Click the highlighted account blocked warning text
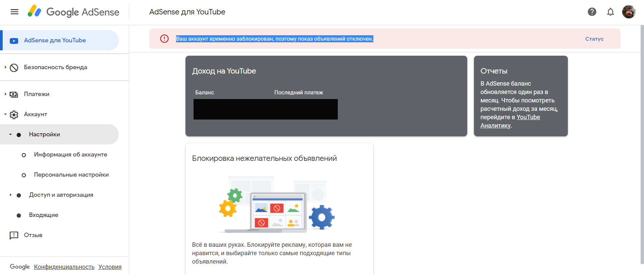The height and width of the screenshot is (275, 644). pos(275,39)
